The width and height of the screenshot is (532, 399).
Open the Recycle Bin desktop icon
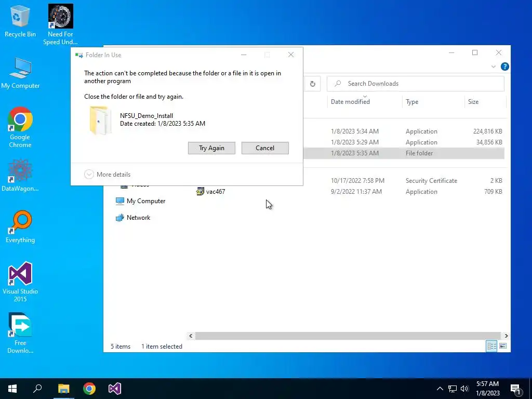pyautogui.click(x=20, y=21)
